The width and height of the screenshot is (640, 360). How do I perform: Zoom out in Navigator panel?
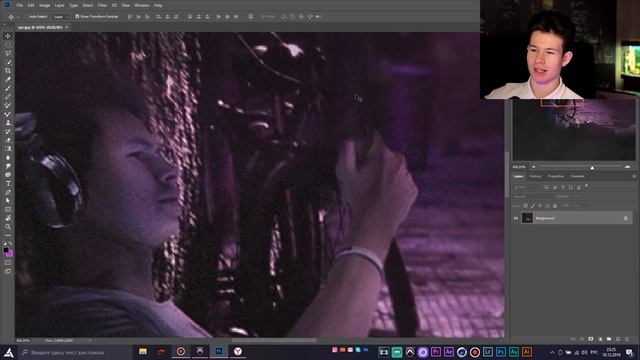click(533, 167)
